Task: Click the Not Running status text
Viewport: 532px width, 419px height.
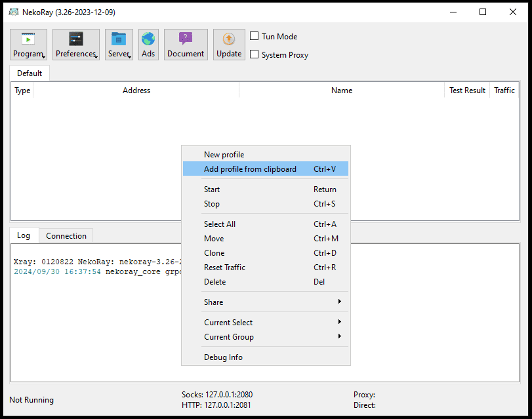Action: [x=31, y=400]
